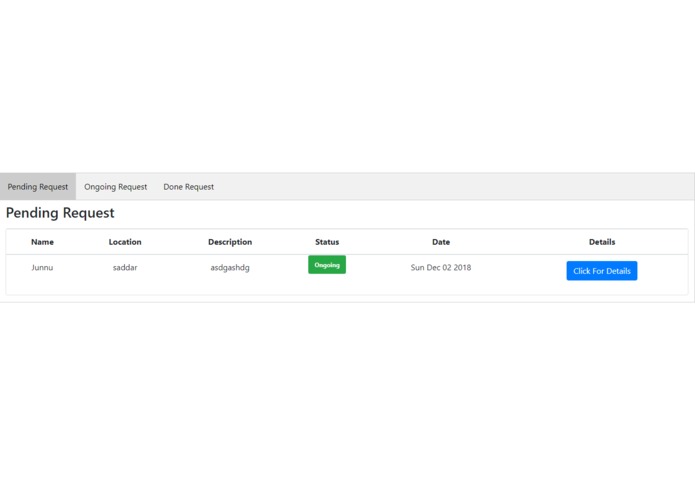Viewport: 695px width, 494px height.
Task: Select the Name column header
Action: (x=42, y=242)
